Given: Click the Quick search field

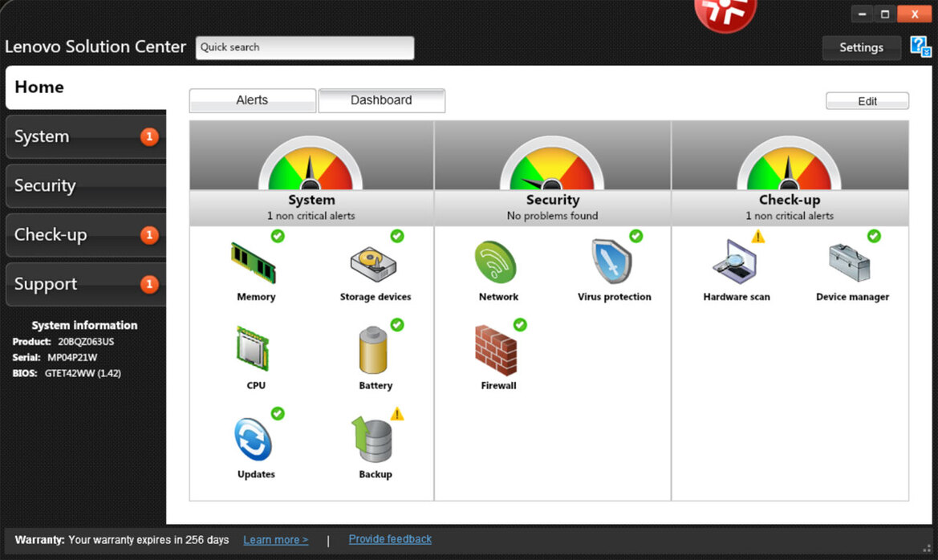Looking at the screenshot, I should tap(304, 47).
